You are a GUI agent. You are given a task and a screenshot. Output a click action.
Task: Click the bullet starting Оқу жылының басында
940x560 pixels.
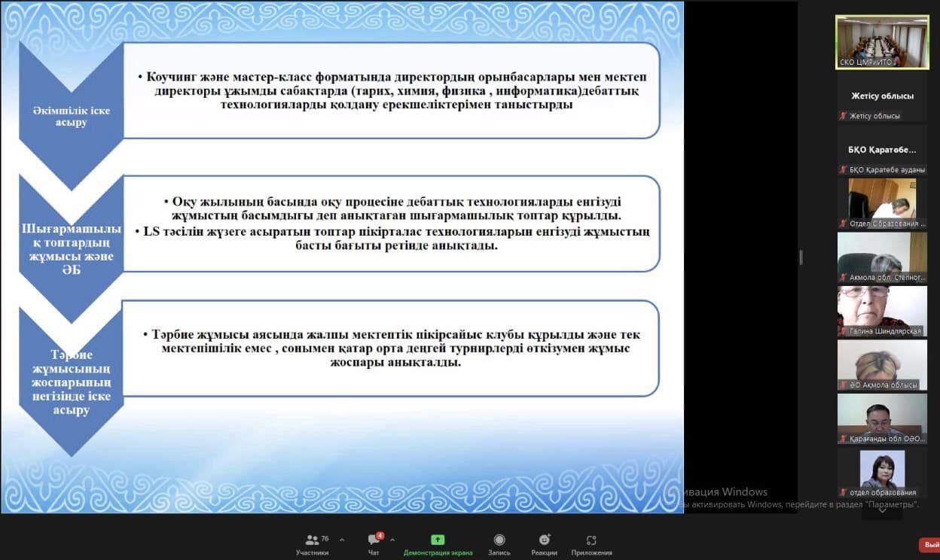coord(392,208)
